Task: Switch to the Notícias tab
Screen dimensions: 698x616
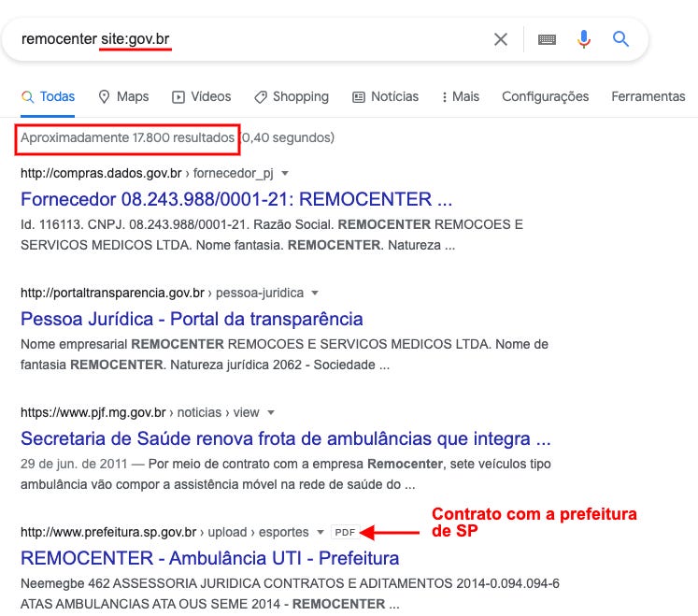Action: click(x=386, y=96)
